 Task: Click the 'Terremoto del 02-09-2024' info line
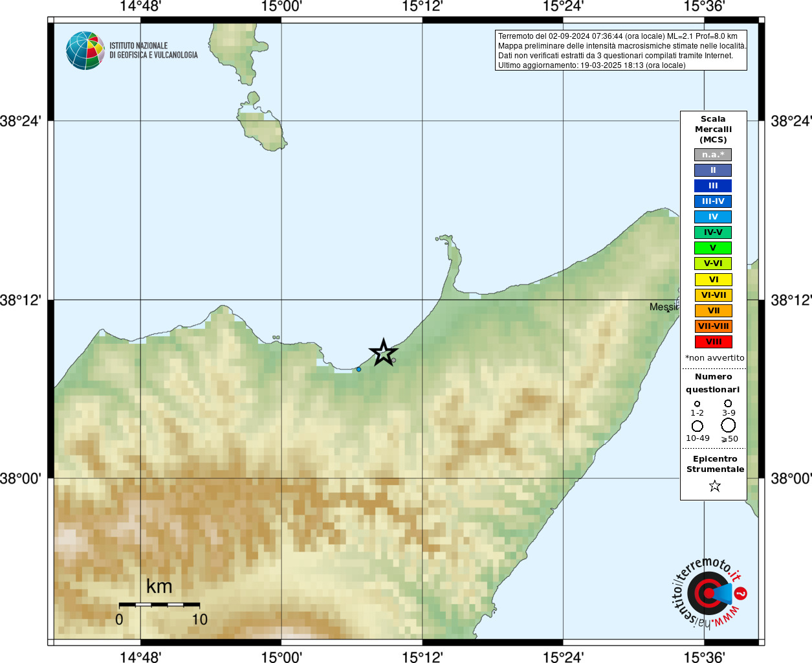618,36
